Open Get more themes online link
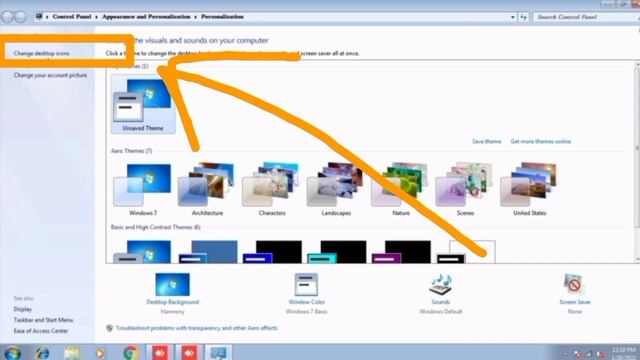The image size is (640, 360). [x=541, y=141]
